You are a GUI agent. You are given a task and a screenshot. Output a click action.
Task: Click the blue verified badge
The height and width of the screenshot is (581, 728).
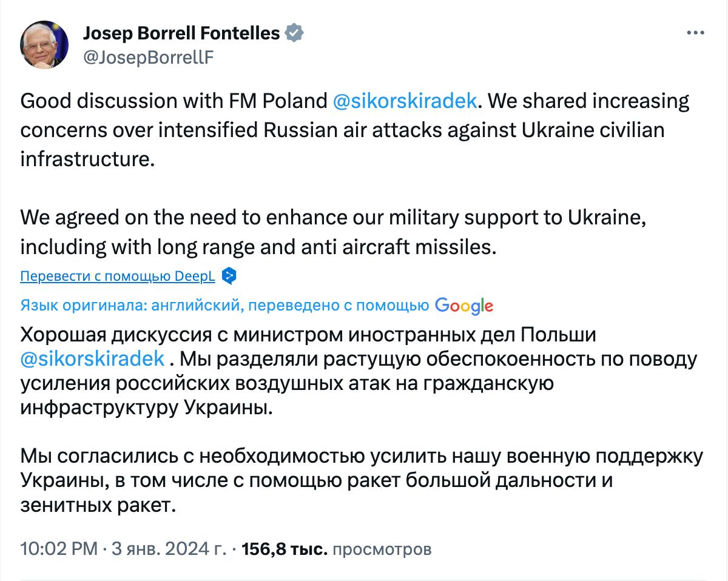click(x=294, y=33)
